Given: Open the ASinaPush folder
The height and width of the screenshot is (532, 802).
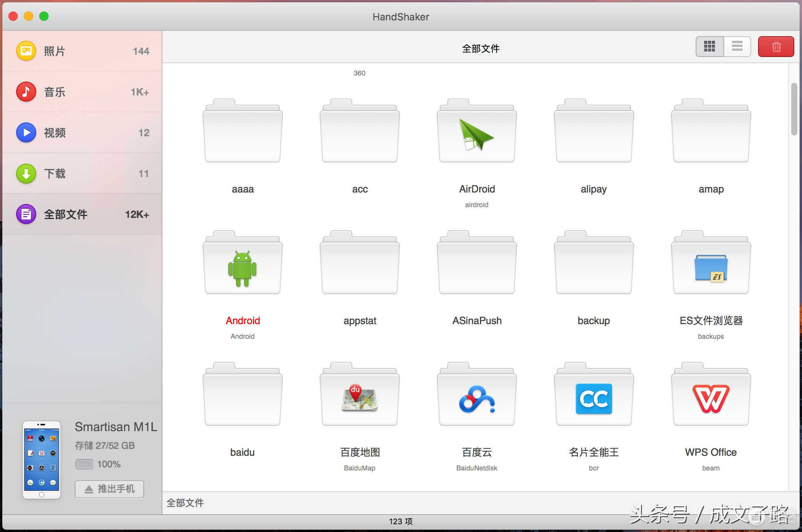Looking at the screenshot, I should coord(477,263).
